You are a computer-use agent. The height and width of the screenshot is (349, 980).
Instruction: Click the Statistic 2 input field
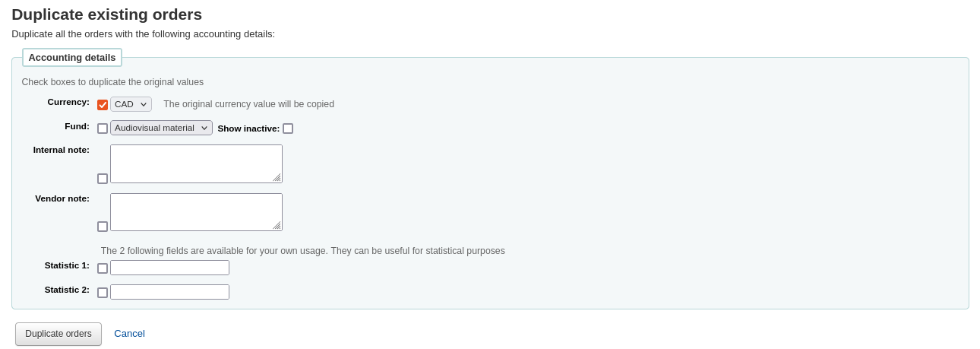(x=169, y=292)
